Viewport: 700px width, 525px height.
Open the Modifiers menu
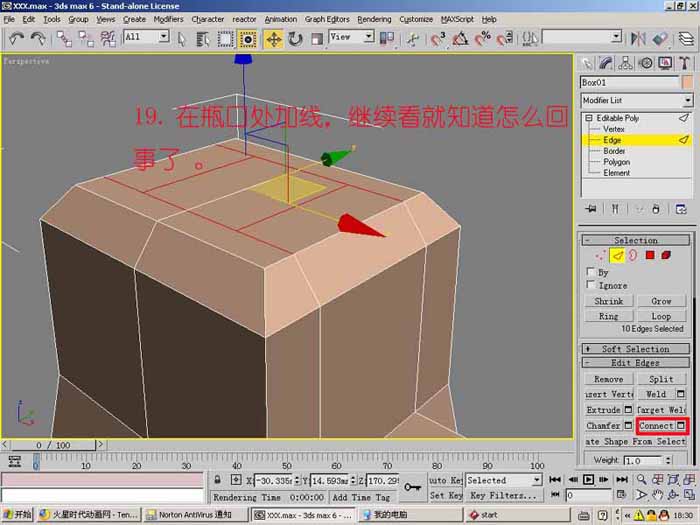168,19
